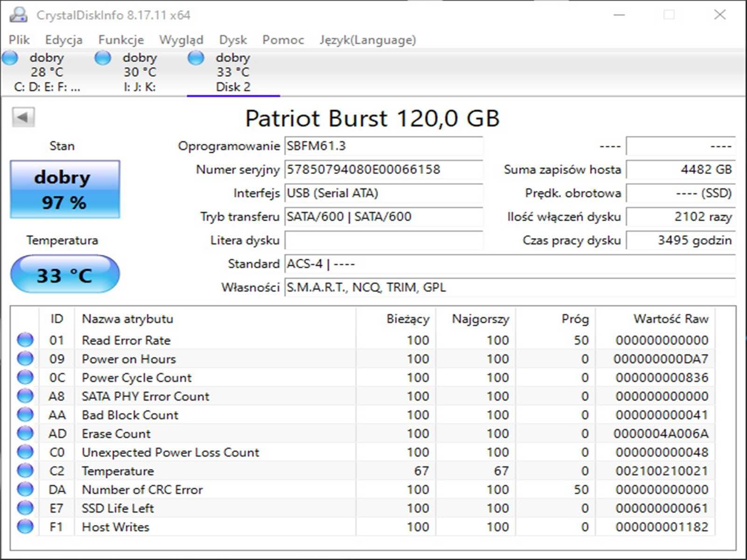Click status orb of Erase Count row
This screenshot has height=560, width=747.
pyautogui.click(x=25, y=433)
